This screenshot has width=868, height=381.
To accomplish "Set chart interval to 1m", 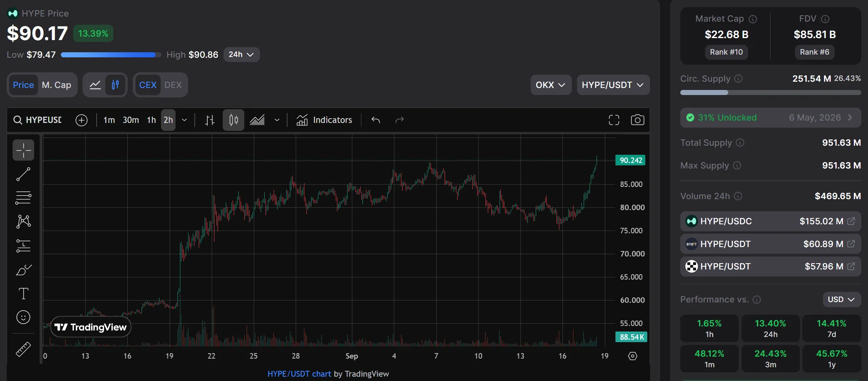I will (109, 120).
